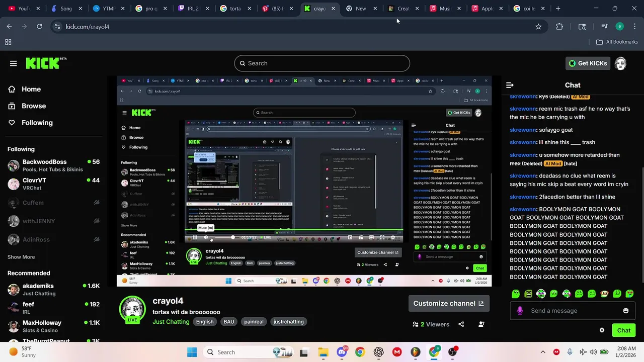This screenshot has width=644, height=362.
Task: Click the justrchatting tag
Action: pyautogui.click(x=288, y=322)
